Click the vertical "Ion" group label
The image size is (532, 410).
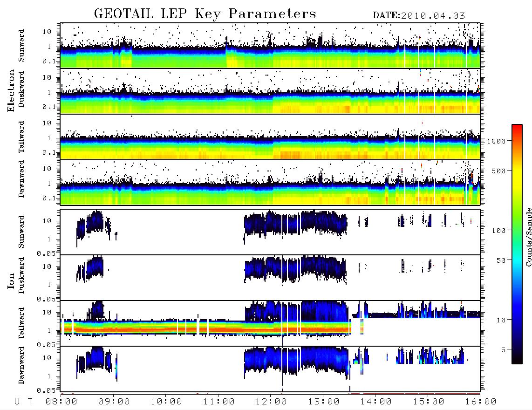[11, 280]
